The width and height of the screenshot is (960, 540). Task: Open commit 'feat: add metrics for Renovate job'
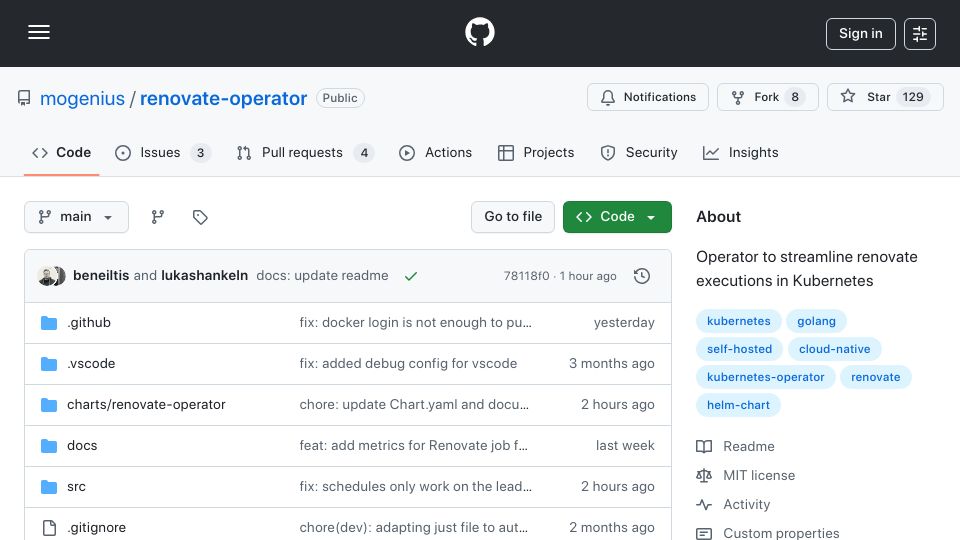(413, 446)
